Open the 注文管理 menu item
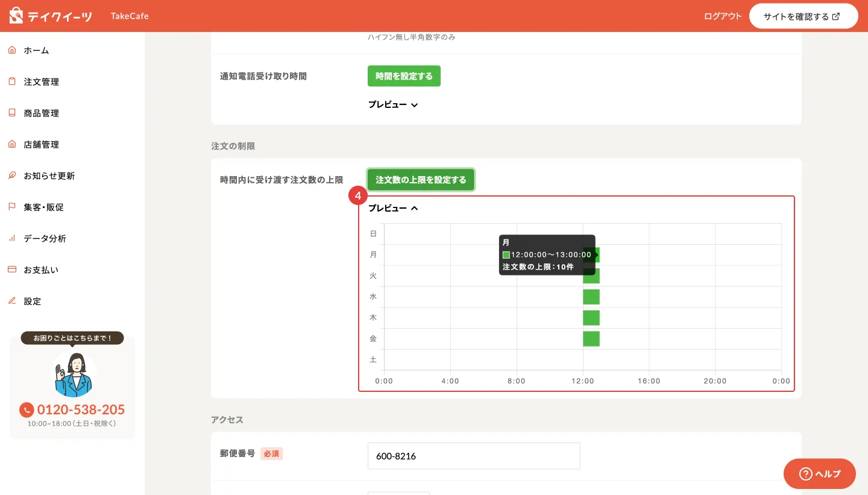The width and height of the screenshot is (868, 495). (x=42, y=82)
